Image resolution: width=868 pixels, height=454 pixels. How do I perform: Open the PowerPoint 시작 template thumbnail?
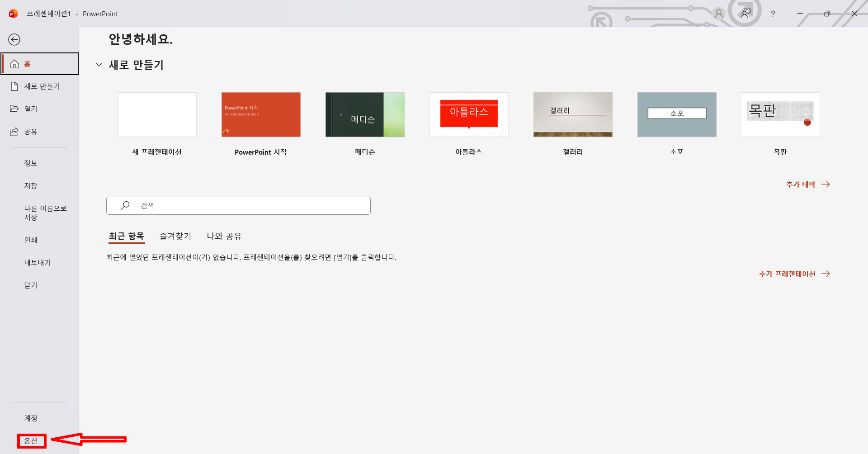click(261, 115)
